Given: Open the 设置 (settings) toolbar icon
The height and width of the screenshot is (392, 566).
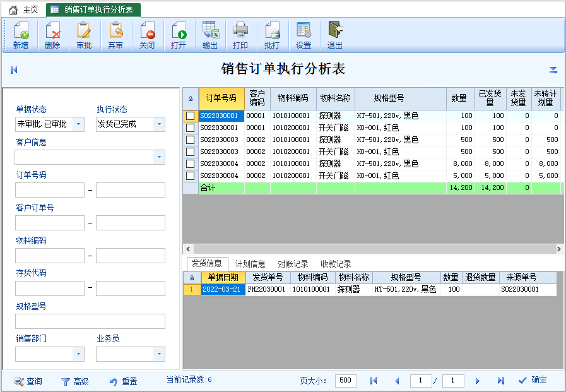Looking at the screenshot, I should point(304,35).
